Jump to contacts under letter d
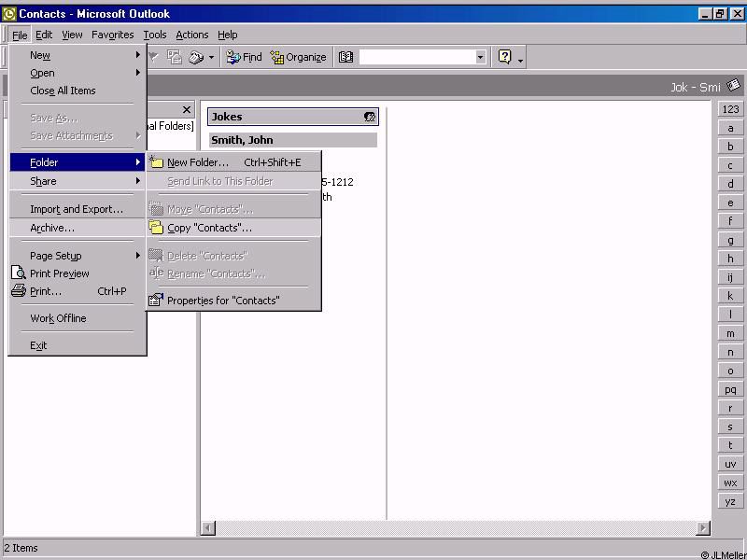 (730, 184)
